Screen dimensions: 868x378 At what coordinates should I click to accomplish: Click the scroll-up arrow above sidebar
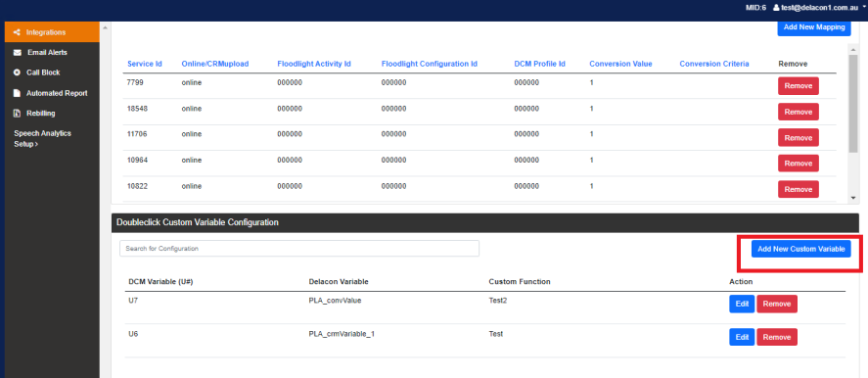[x=105, y=26]
